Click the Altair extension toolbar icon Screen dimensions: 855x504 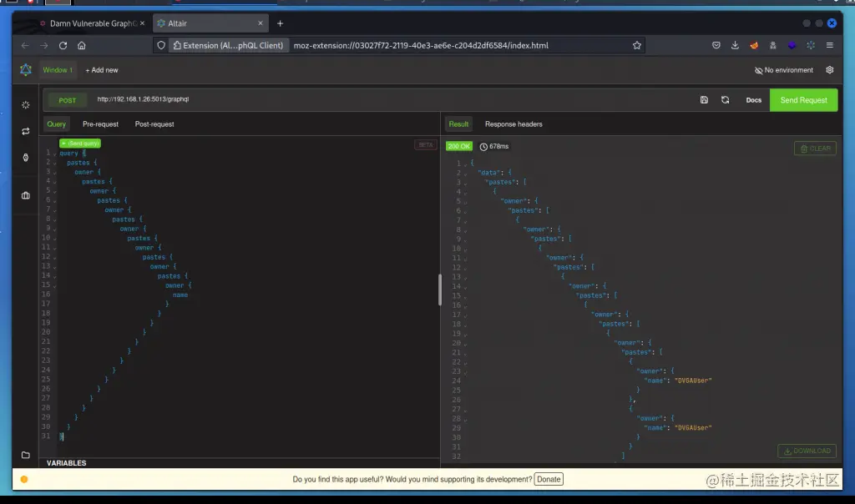click(811, 45)
